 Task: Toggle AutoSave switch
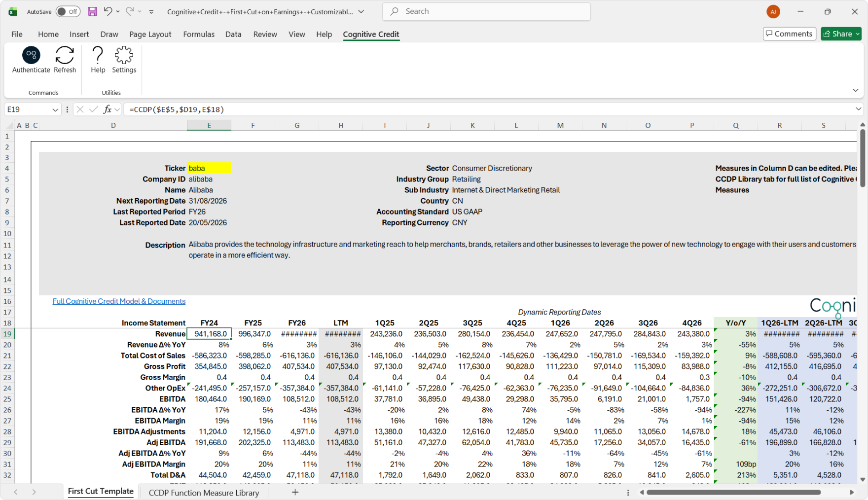68,11
